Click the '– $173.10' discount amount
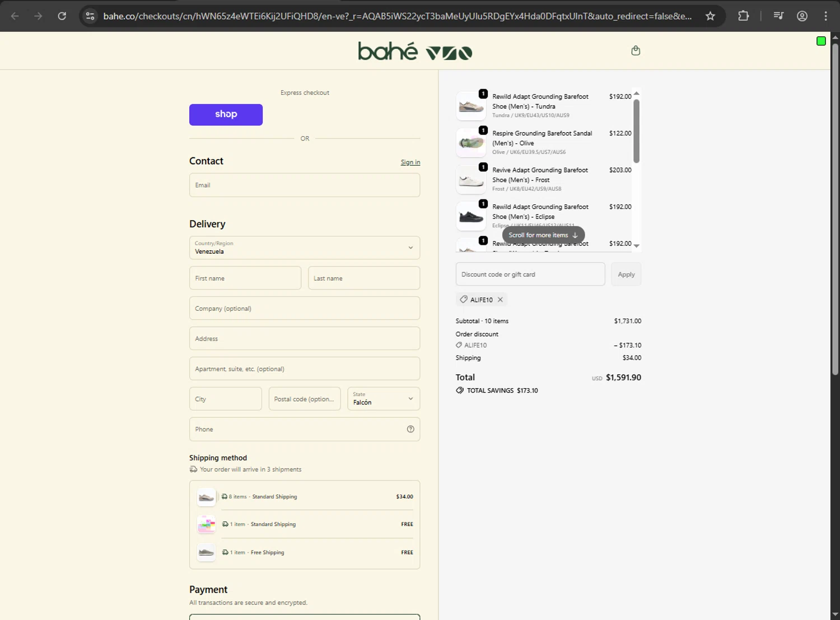 [627, 346]
